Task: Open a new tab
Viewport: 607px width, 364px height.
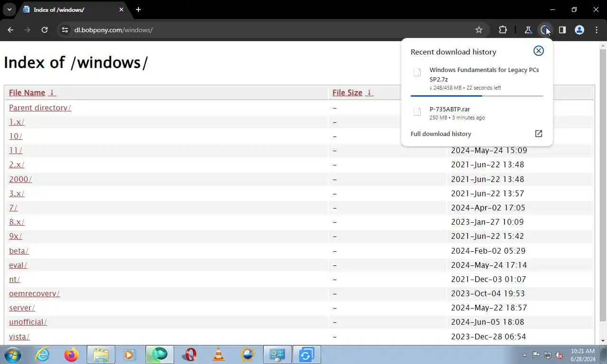Action: [x=138, y=9]
